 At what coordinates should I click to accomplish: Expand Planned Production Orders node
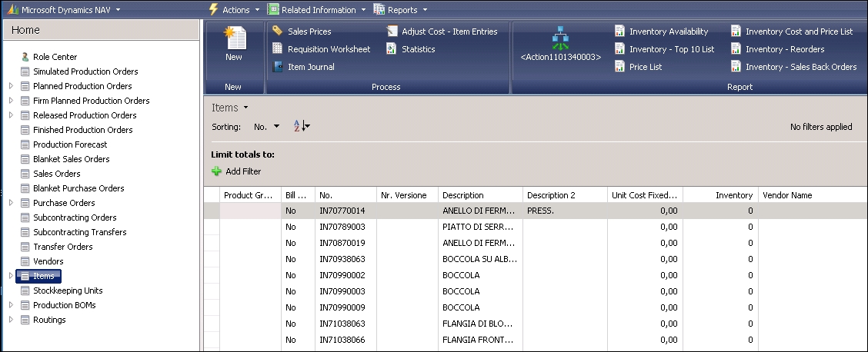(11, 85)
